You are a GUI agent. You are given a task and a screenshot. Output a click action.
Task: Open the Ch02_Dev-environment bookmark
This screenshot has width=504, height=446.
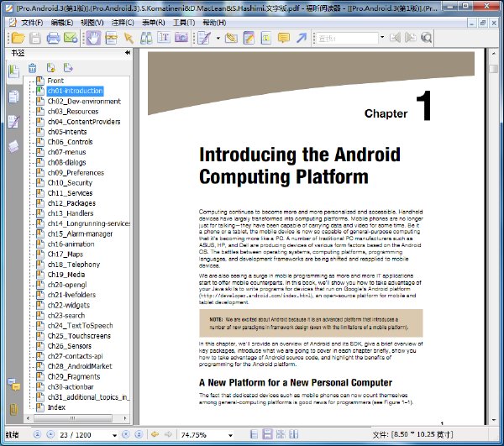[x=84, y=102]
